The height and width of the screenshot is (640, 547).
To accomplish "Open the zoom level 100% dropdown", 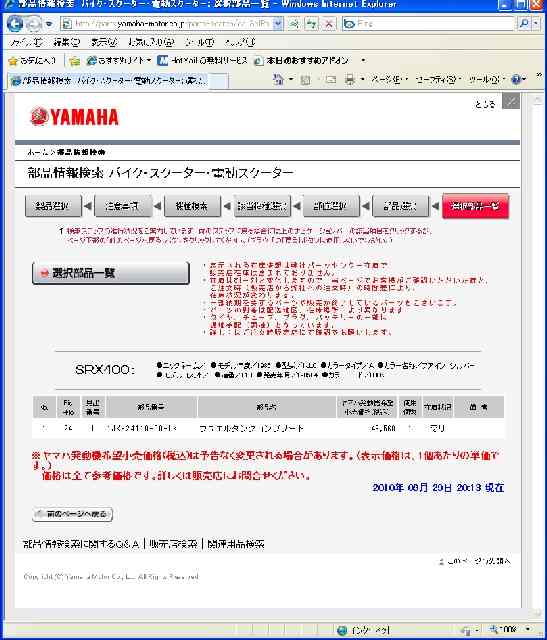I will [510, 629].
